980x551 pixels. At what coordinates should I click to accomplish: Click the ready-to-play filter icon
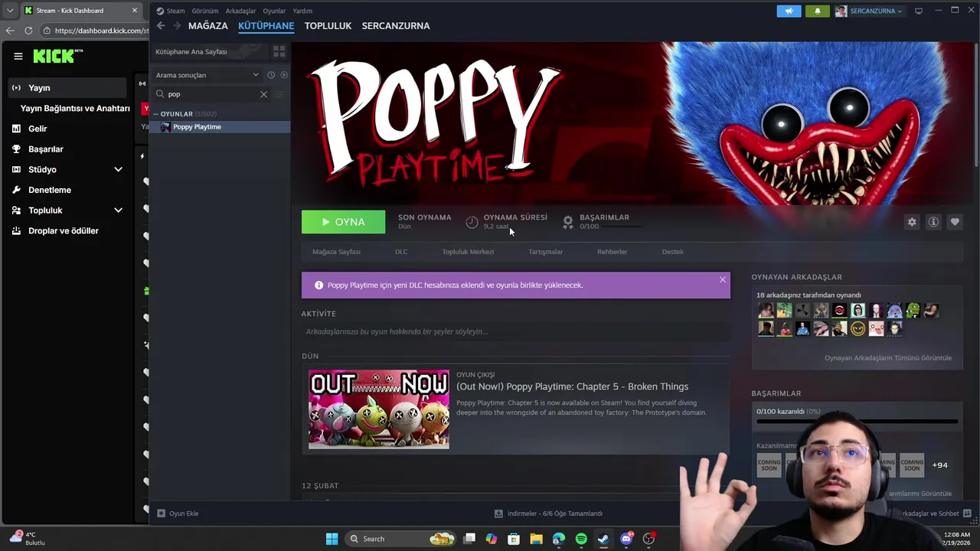pyautogui.click(x=284, y=75)
